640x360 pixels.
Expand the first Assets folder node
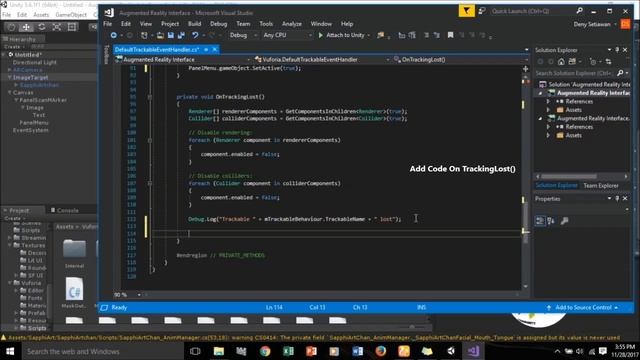tap(548, 110)
